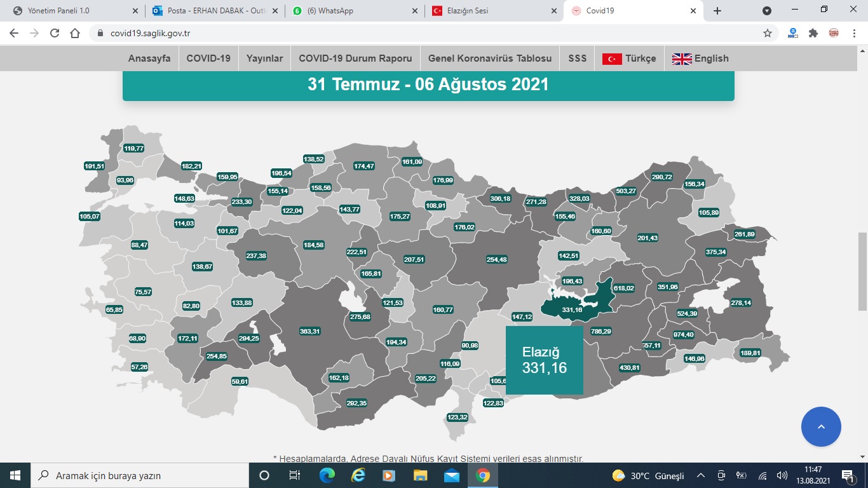Screen dimensions: 868x488
Task: Open the new tab plus button
Action: click(x=717, y=11)
